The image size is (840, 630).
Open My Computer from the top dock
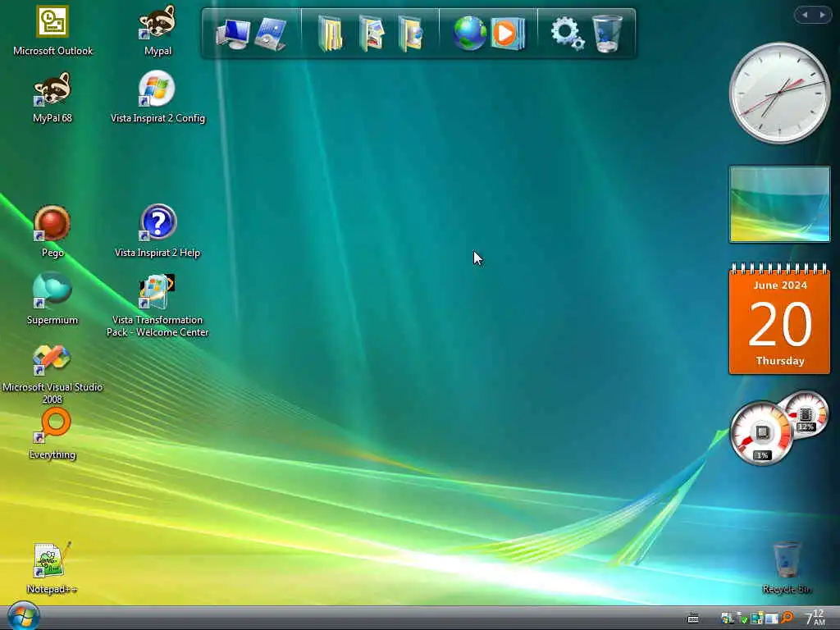pyautogui.click(x=233, y=34)
